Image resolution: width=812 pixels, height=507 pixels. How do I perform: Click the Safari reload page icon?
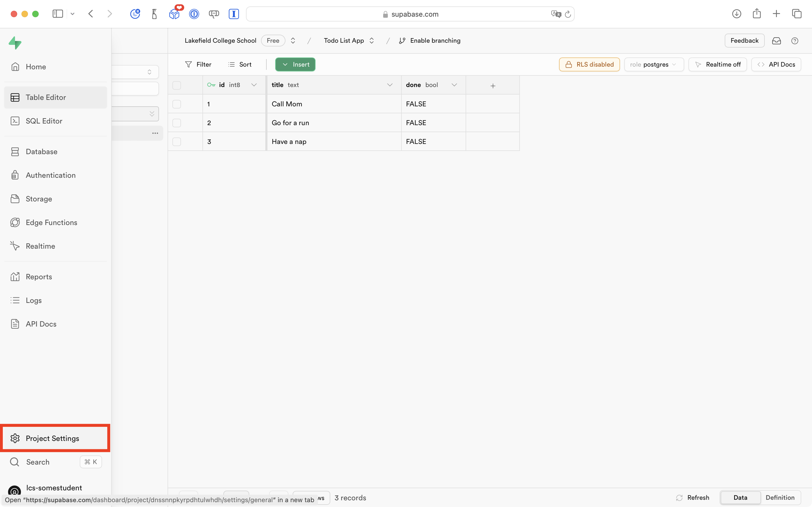pos(568,14)
